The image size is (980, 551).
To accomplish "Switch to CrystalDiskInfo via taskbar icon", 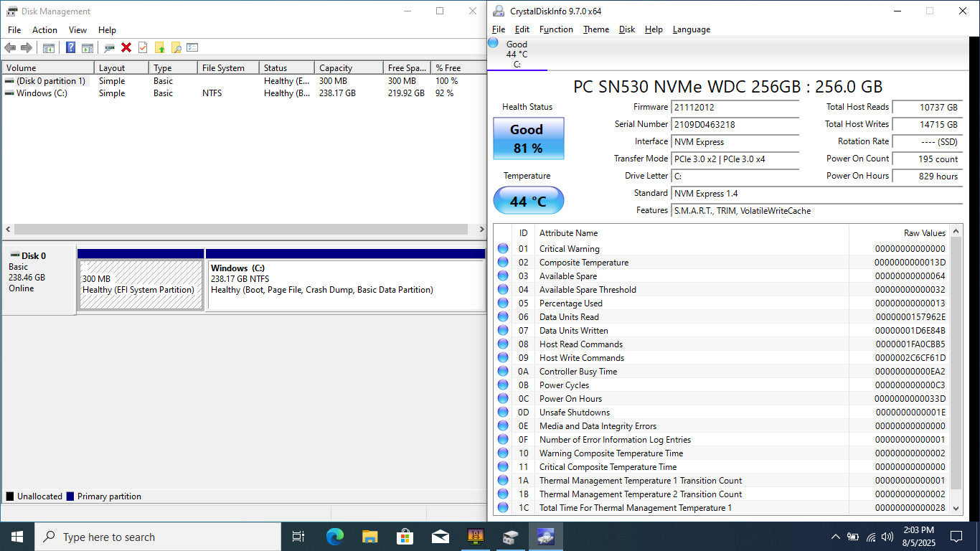I will [x=546, y=537].
